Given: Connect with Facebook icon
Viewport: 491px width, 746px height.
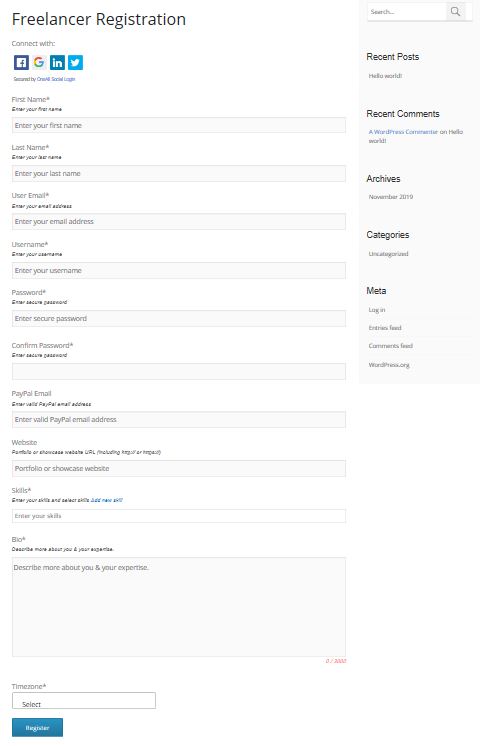Looking at the screenshot, I should point(21,62).
